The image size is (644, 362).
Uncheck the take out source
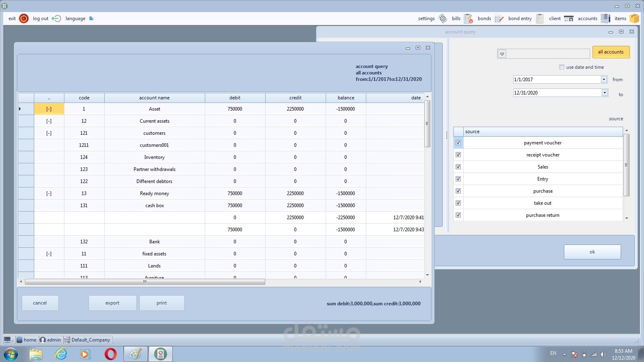tap(458, 203)
